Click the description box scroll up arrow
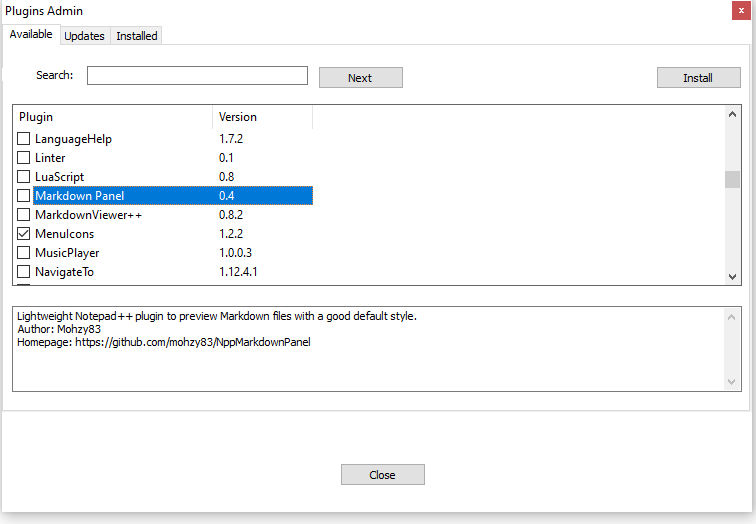The image size is (756, 524). tap(731, 317)
